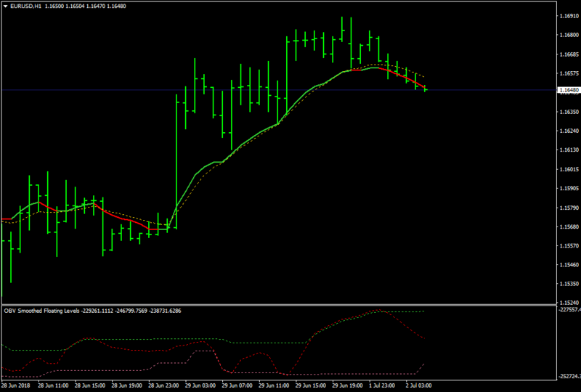581x392 pixels.
Task: Click the 28 Jun 2018 time label
Action: click(x=16, y=385)
